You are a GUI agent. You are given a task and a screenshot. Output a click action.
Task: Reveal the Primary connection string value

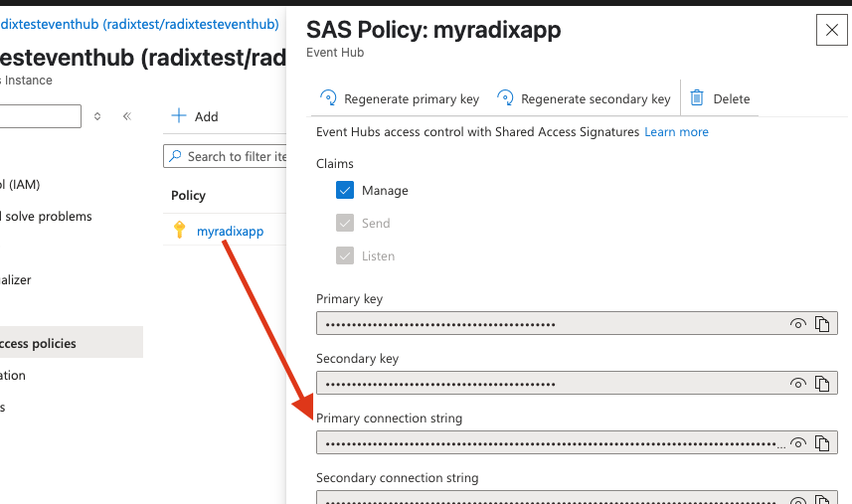coord(797,443)
